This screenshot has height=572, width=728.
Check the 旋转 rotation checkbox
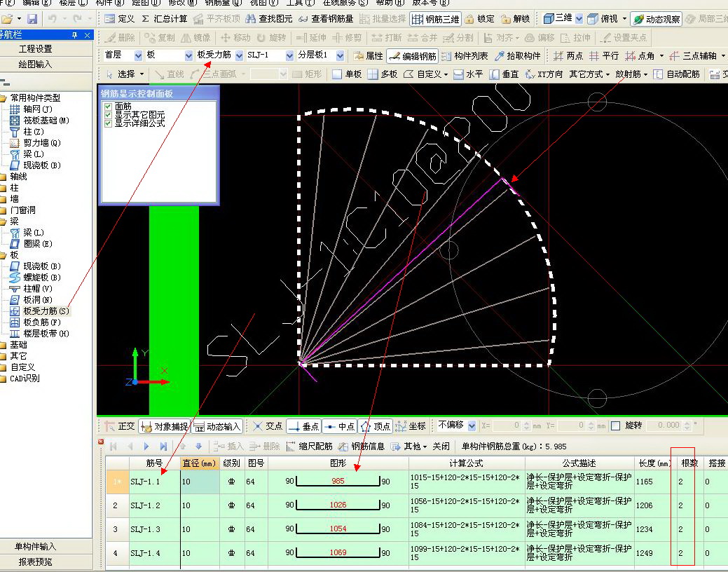pyautogui.click(x=616, y=425)
